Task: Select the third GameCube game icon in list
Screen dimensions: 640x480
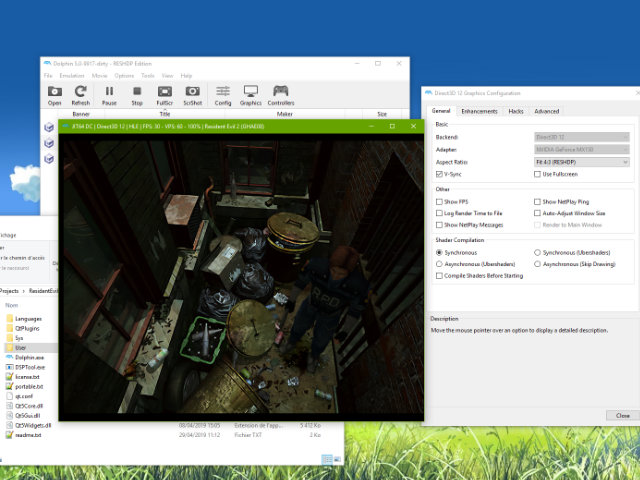Action: [x=49, y=158]
